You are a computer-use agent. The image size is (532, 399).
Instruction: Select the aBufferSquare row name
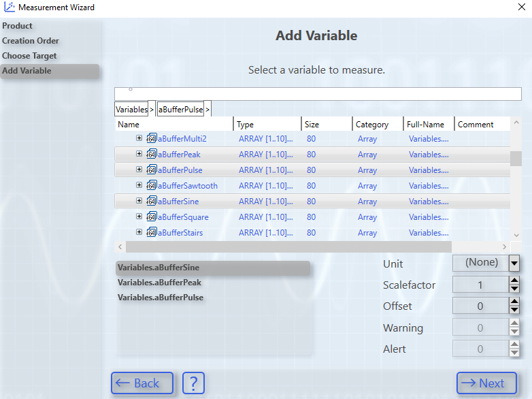tap(183, 217)
